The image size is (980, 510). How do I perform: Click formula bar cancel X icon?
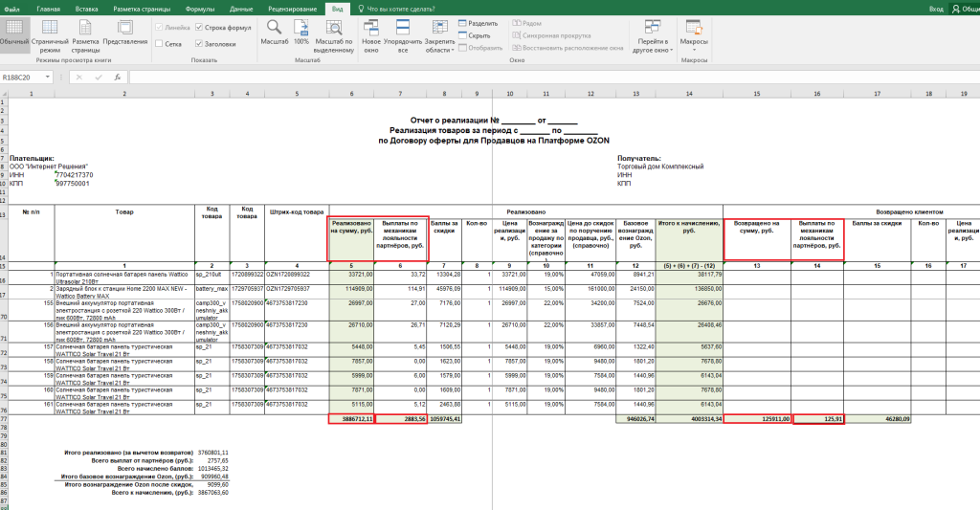tap(78, 78)
